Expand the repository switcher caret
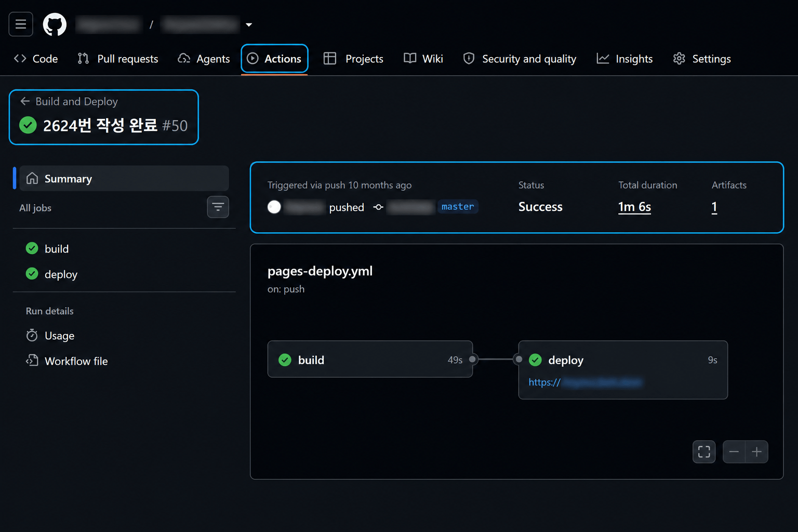This screenshot has height=532, width=798. click(x=249, y=24)
